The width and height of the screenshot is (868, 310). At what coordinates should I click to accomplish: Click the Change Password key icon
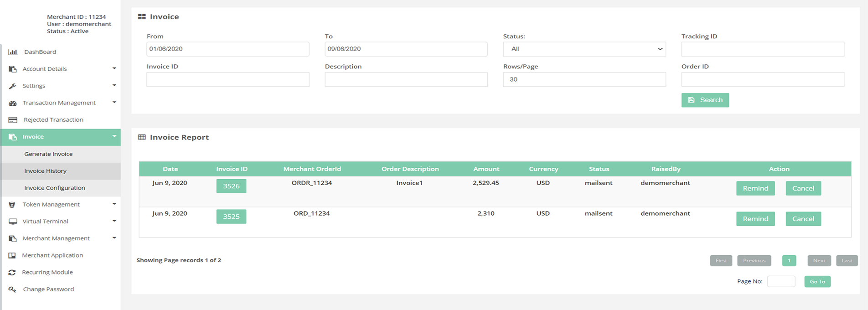12,289
